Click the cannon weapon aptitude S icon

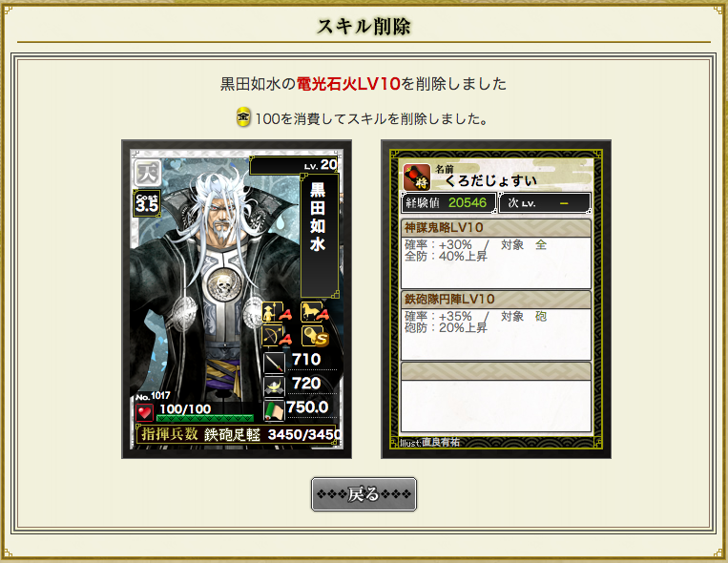(315, 336)
